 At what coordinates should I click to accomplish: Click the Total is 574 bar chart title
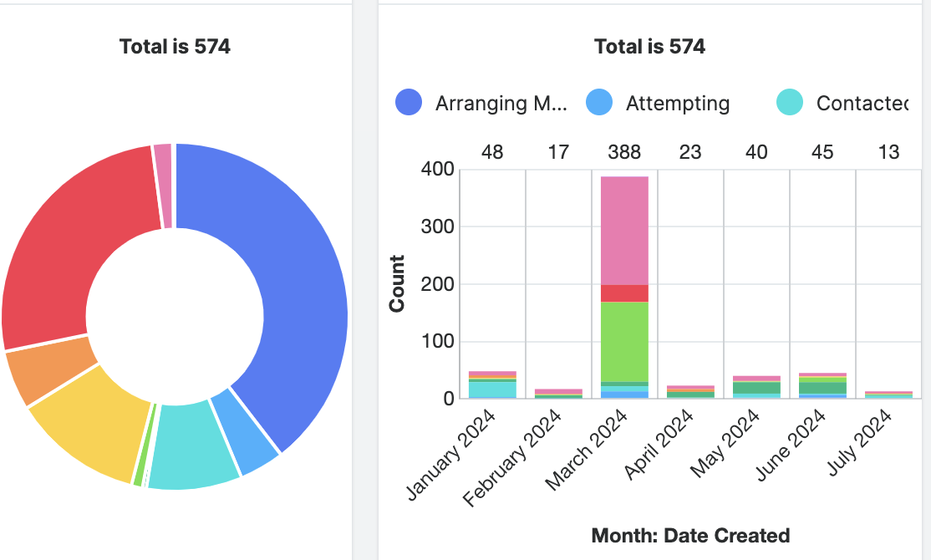(x=649, y=47)
